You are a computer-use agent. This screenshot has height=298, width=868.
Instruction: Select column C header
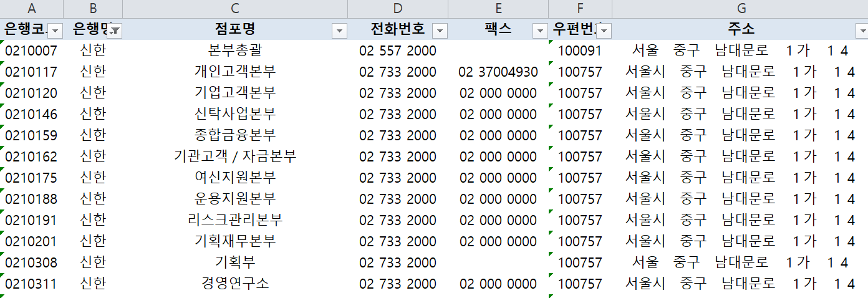click(x=235, y=9)
